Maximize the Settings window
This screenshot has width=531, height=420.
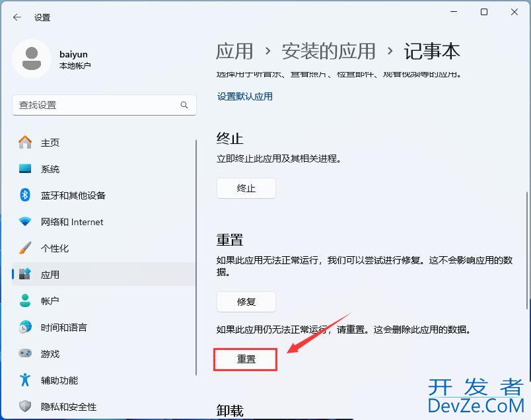pos(484,12)
